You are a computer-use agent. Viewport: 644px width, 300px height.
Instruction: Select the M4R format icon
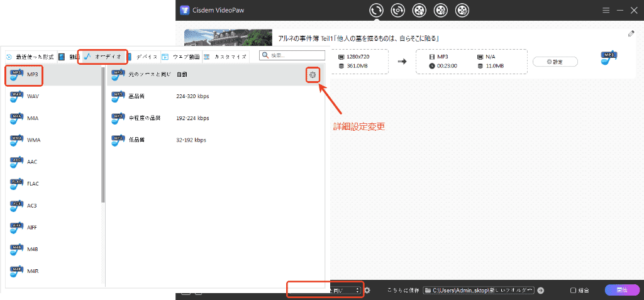coord(17,271)
